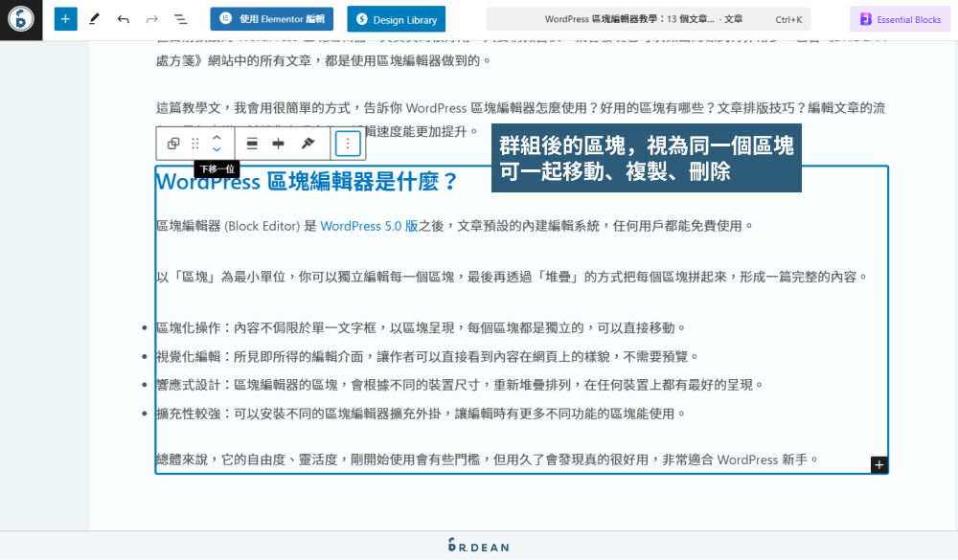This screenshot has height=560, width=958.
Task: Move the block down with the down chevron
Action: tap(217, 150)
